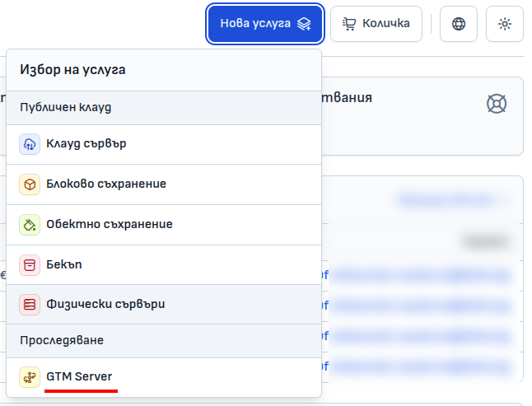This screenshot has width=532, height=406.
Task: Click the yellow GTM Server tracking icon
Action: pyautogui.click(x=30, y=377)
